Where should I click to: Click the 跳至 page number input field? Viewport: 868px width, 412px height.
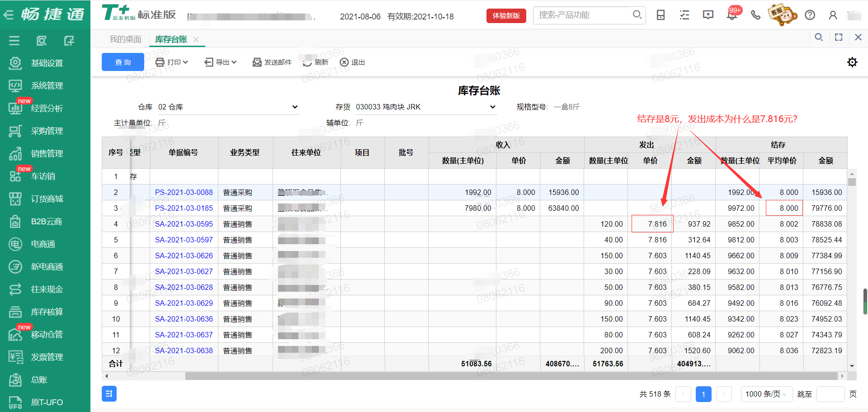pyautogui.click(x=831, y=394)
